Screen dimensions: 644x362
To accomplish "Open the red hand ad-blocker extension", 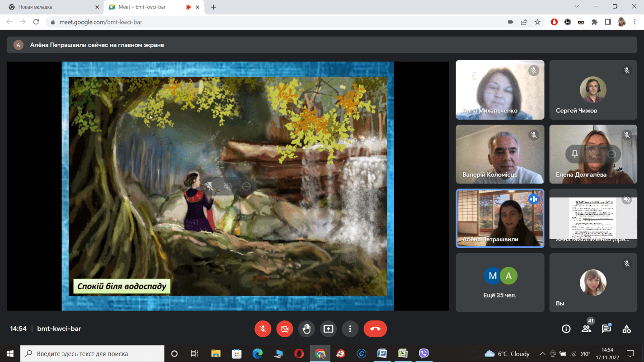I will tap(554, 22).
